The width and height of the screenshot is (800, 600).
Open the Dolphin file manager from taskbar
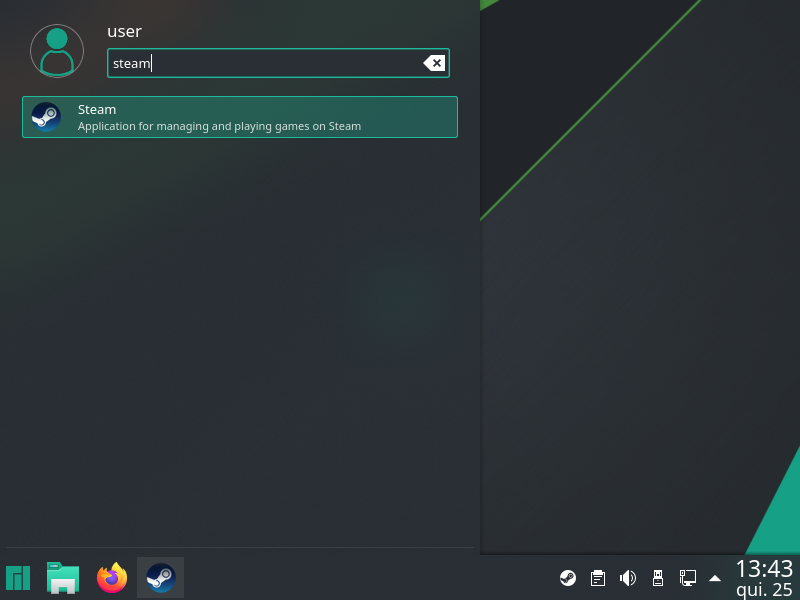[63, 578]
